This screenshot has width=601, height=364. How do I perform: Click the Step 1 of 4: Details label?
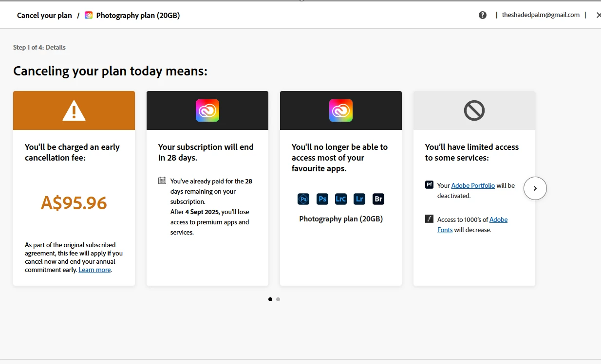point(39,47)
